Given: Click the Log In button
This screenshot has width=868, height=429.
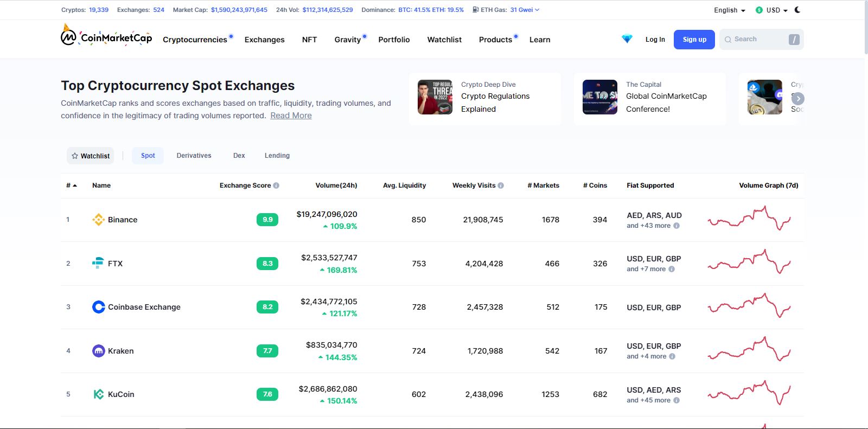Looking at the screenshot, I should [655, 40].
